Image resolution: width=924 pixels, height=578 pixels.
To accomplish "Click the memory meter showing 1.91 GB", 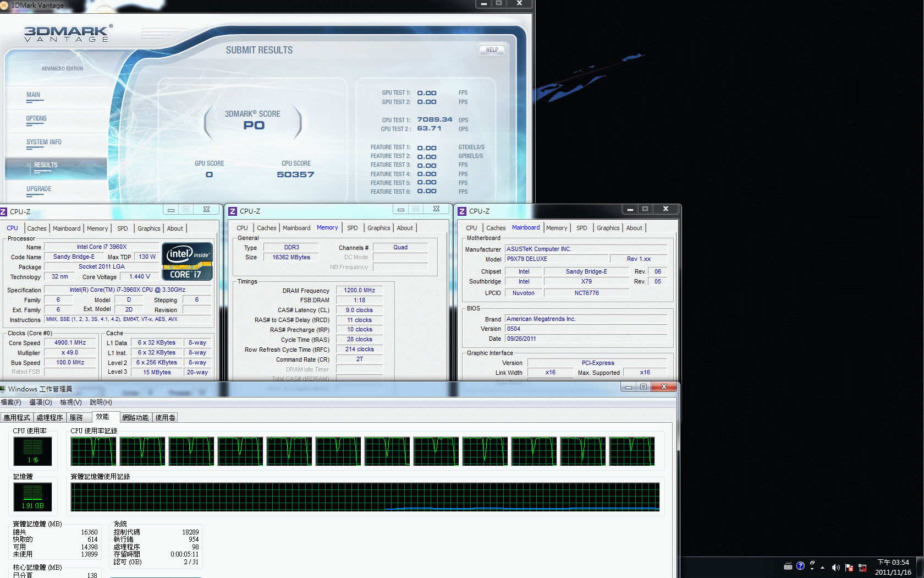I will click(33, 497).
